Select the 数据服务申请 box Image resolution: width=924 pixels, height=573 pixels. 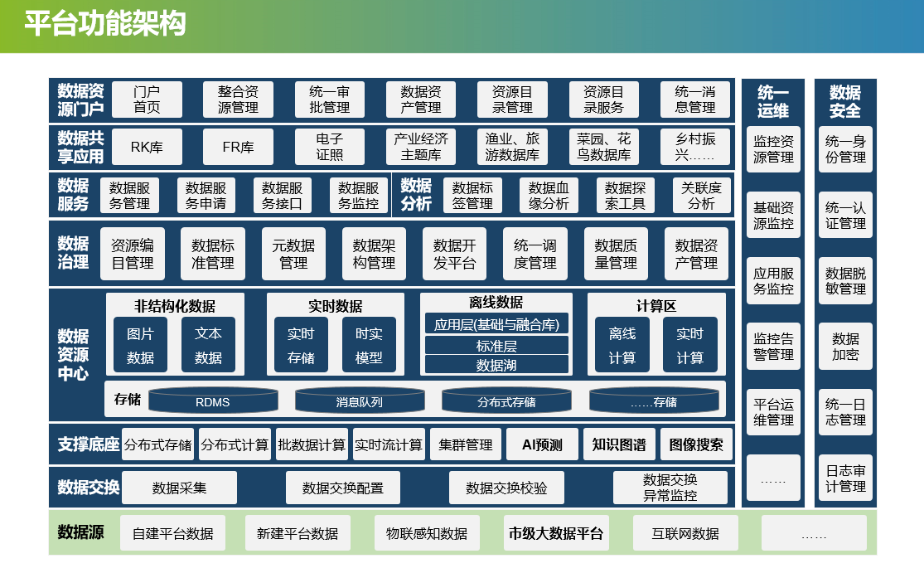(206, 195)
